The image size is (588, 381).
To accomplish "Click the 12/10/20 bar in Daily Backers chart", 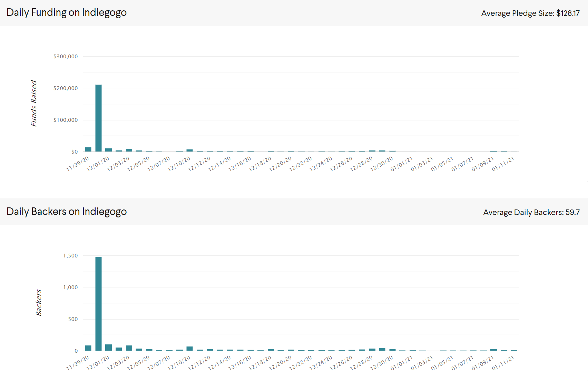I will [189, 349].
